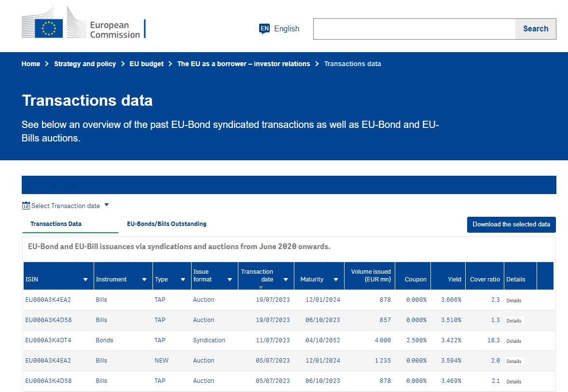Open Strategy and policy breadcrumb
The width and height of the screenshot is (568, 392).
(x=85, y=64)
